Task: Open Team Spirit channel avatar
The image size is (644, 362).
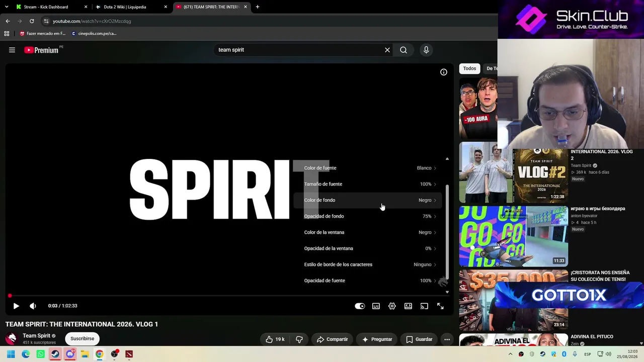Action: pyautogui.click(x=11, y=338)
